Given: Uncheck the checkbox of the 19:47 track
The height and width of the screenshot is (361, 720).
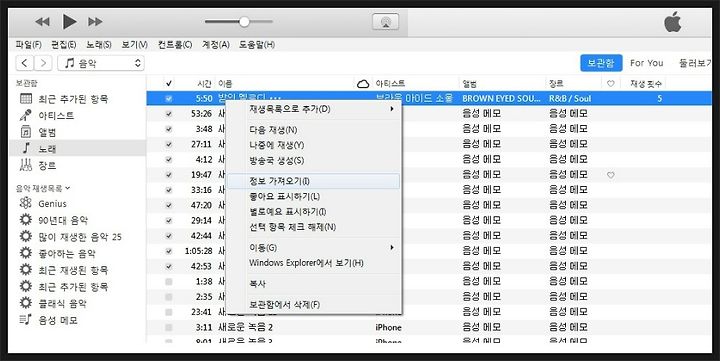Looking at the screenshot, I should [x=169, y=175].
